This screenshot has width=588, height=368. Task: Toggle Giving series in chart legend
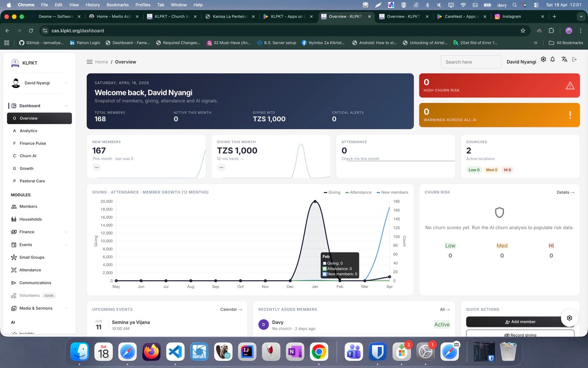[332, 192]
